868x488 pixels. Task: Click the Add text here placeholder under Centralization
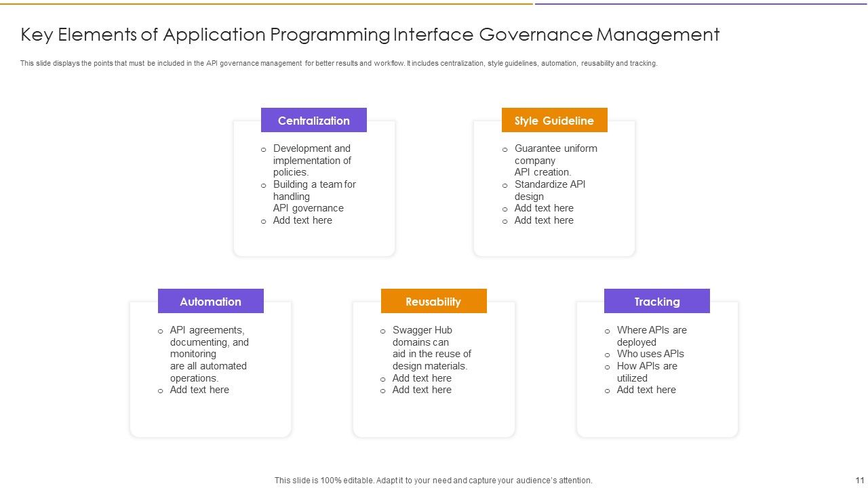click(302, 220)
